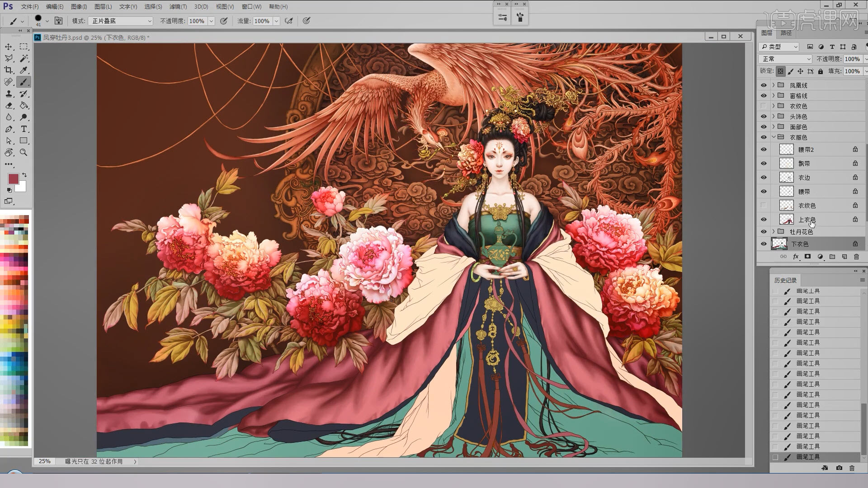868x488 pixels.
Task: Expand the 头饰色 layer group
Action: 774,116
